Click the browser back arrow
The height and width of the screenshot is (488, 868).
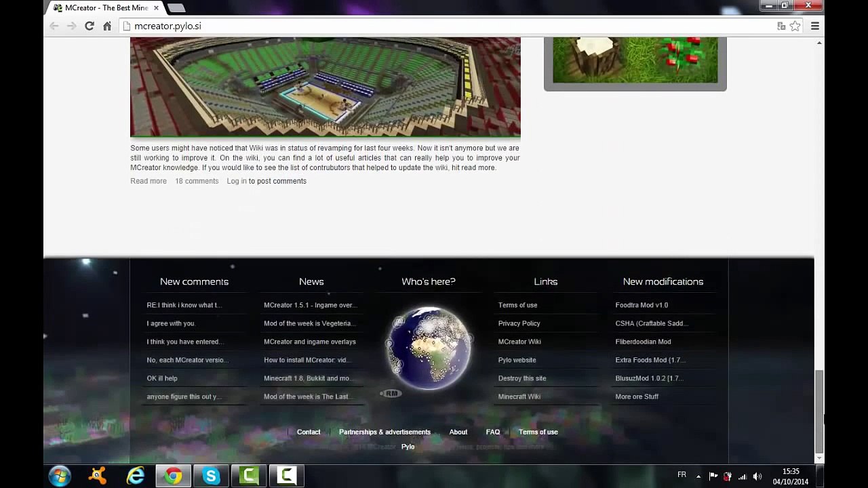(54, 26)
